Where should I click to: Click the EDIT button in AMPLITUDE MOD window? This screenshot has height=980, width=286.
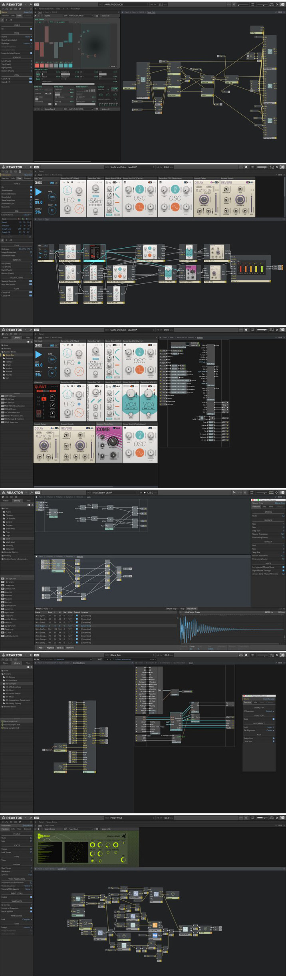[x=37, y=4]
